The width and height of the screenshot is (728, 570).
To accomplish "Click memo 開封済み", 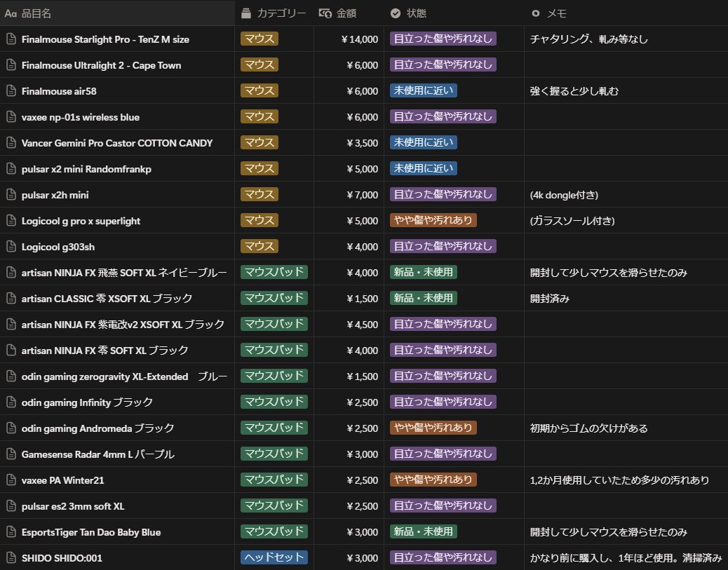I will coord(550,299).
